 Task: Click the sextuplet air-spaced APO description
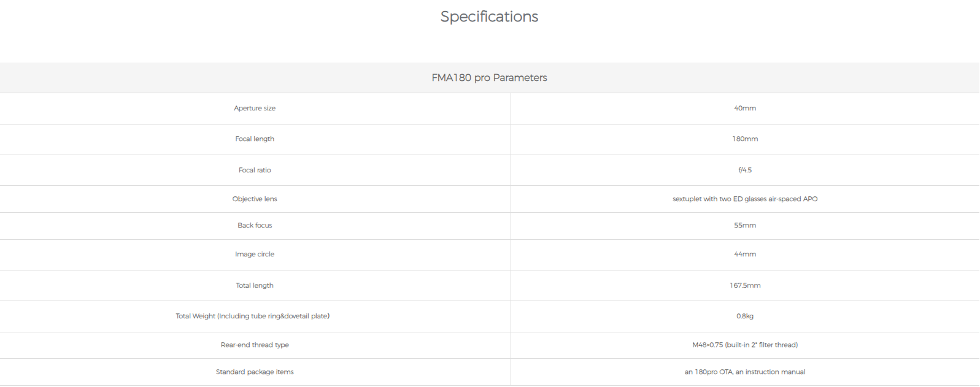744,199
